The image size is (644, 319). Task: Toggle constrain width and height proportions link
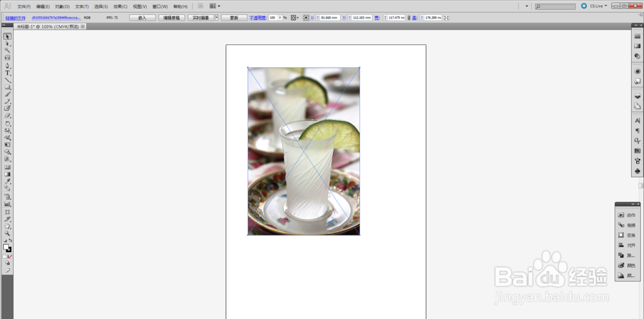click(x=409, y=17)
